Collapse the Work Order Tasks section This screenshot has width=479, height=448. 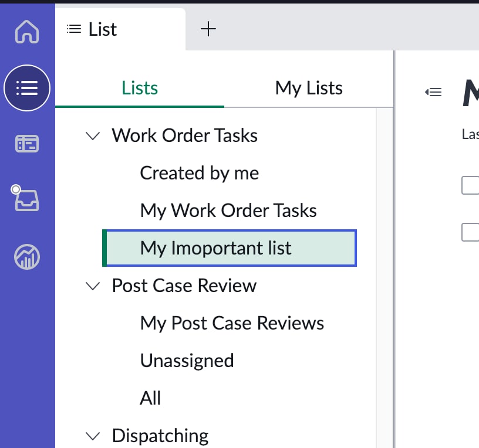92,135
